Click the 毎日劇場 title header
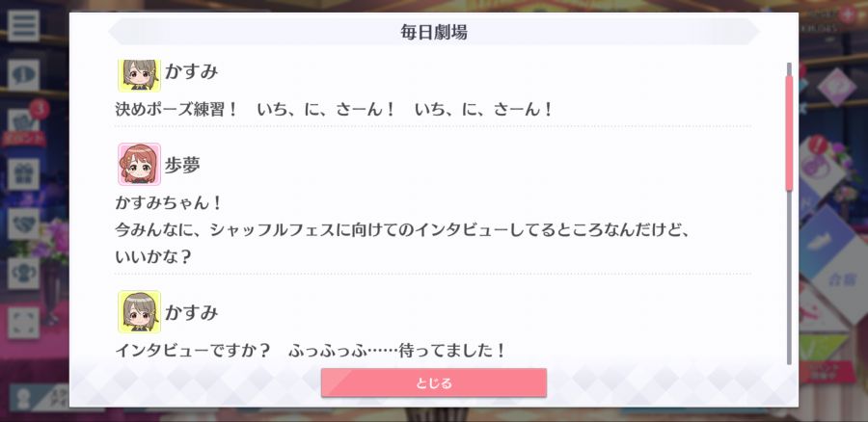This screenshot has width=868, height=422. click(x=433, y=32)
